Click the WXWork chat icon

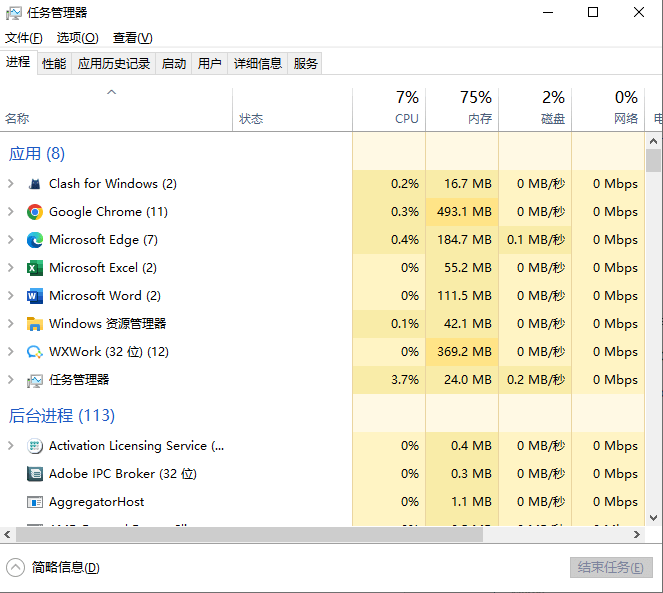tap(35, 352)
